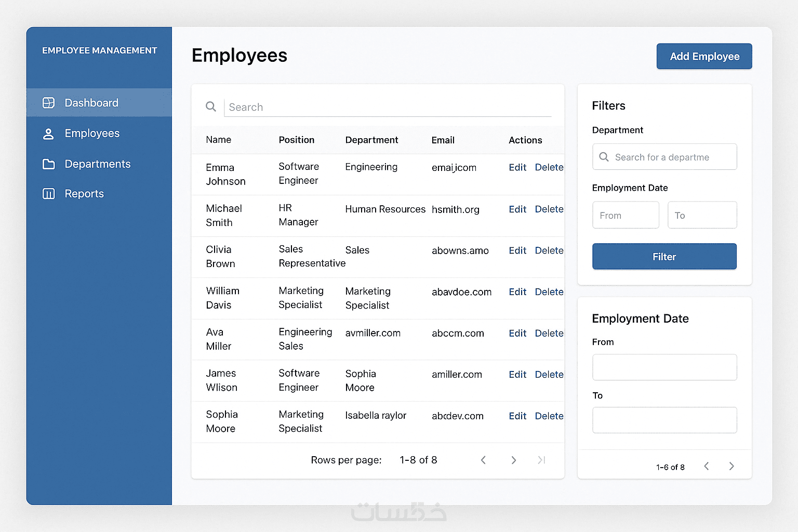Edit Sophia Moore's record
The width and height of the screenshot is (798, 532).
[x=517, y=416]
